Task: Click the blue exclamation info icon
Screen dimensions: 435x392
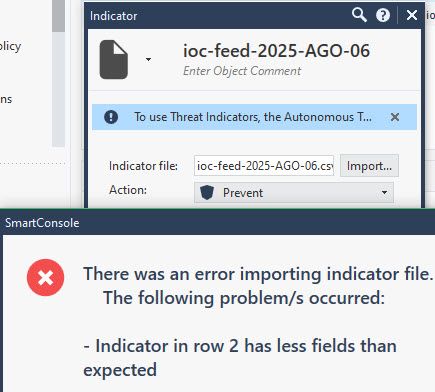Action: [111, 117]
